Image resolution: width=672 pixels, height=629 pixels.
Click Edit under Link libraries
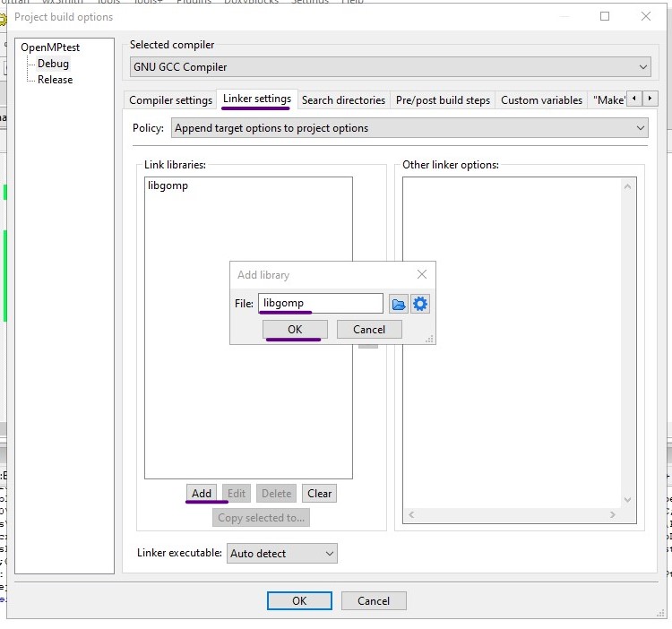coord(237,494)
